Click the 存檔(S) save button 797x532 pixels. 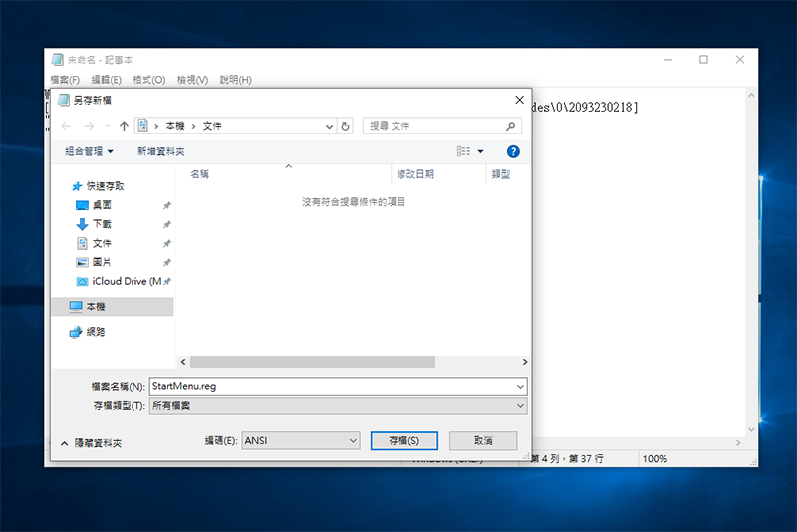point(403,440)
